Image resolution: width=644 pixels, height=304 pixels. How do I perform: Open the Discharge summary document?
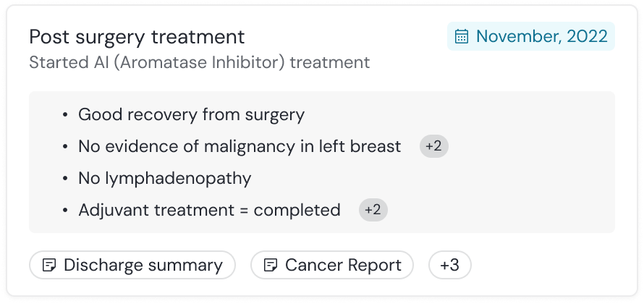click(x=132, y=265)
